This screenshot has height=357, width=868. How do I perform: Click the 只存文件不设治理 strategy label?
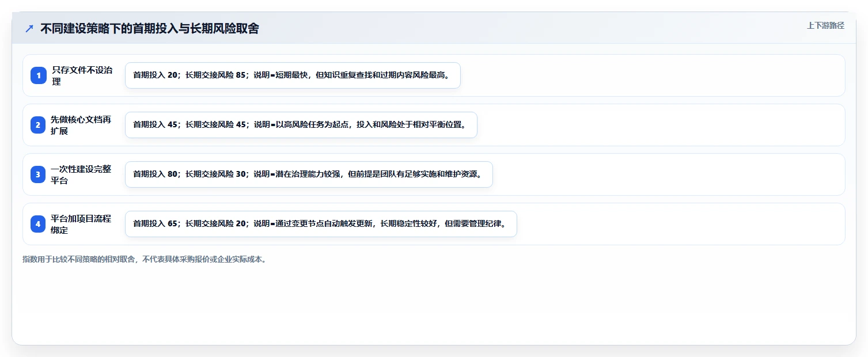82,75
